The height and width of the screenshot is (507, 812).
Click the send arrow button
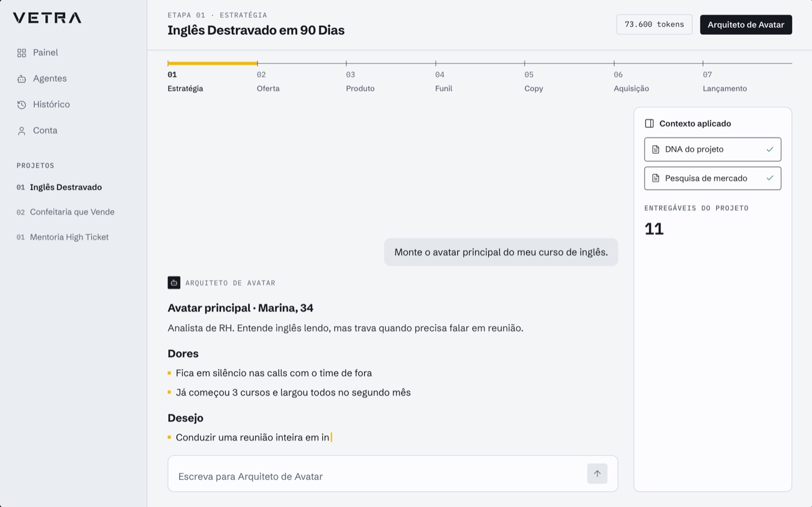coord(597,473)
